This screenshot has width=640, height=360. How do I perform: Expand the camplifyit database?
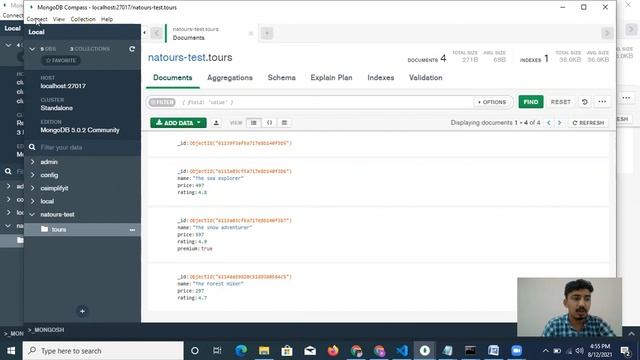pos(32,188)
